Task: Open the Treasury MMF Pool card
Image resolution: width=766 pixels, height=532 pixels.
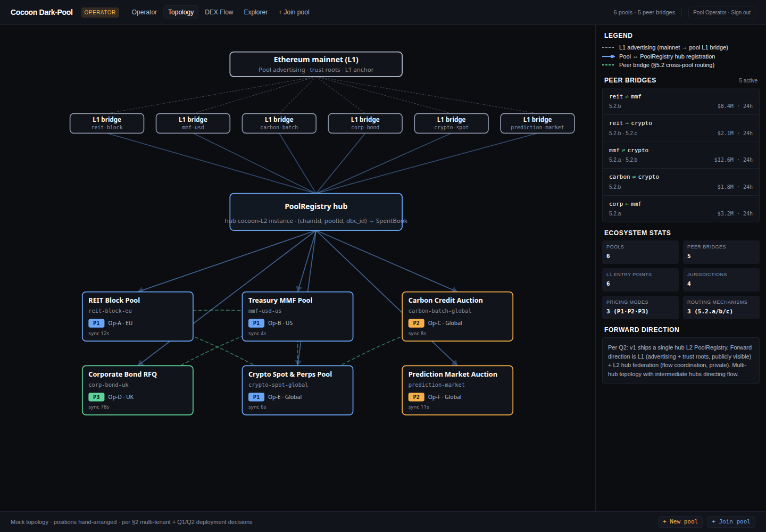Action: tap(297, 317)
